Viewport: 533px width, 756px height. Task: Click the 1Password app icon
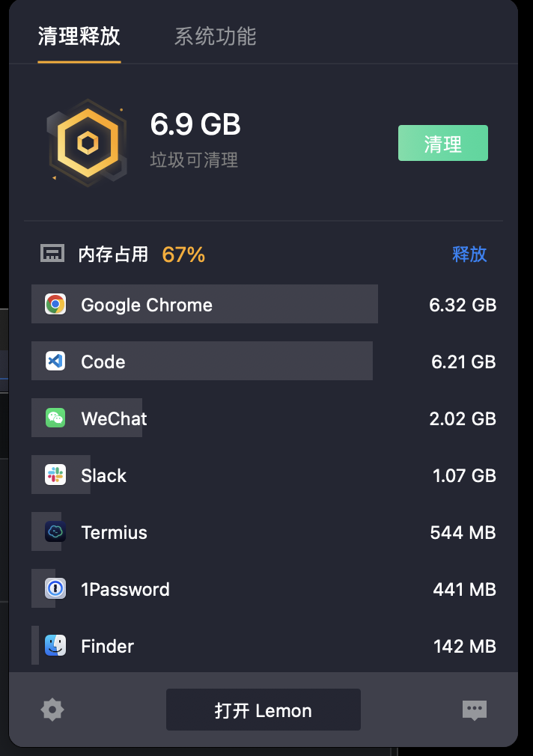pos(55,588)
